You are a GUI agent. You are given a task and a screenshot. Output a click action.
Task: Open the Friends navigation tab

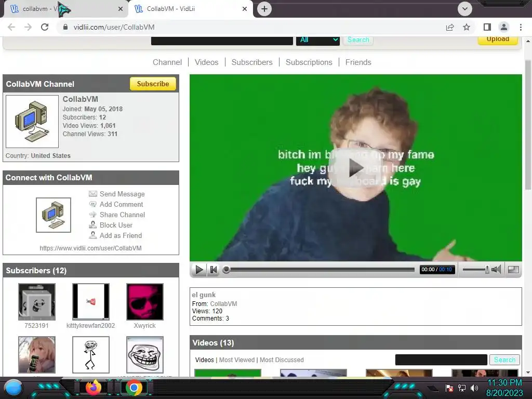tap(358, 62)
